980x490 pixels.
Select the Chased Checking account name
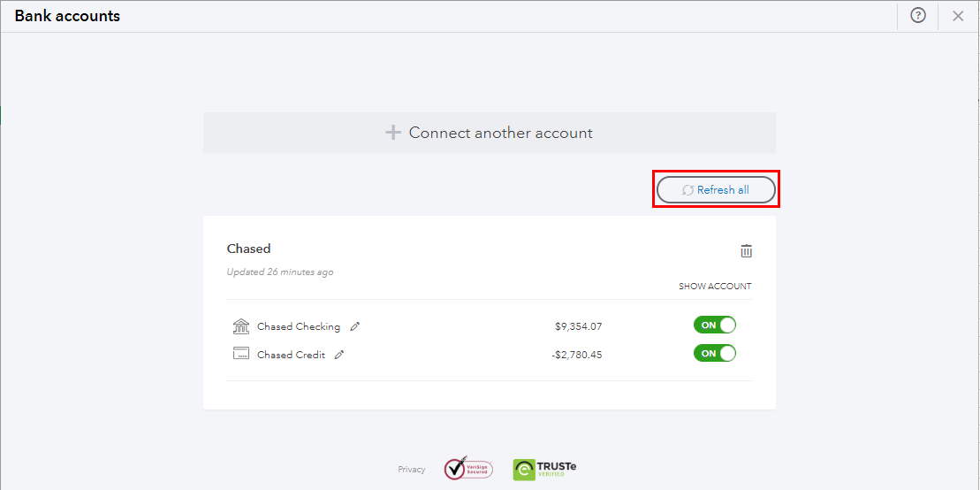(x=299, y=326)
